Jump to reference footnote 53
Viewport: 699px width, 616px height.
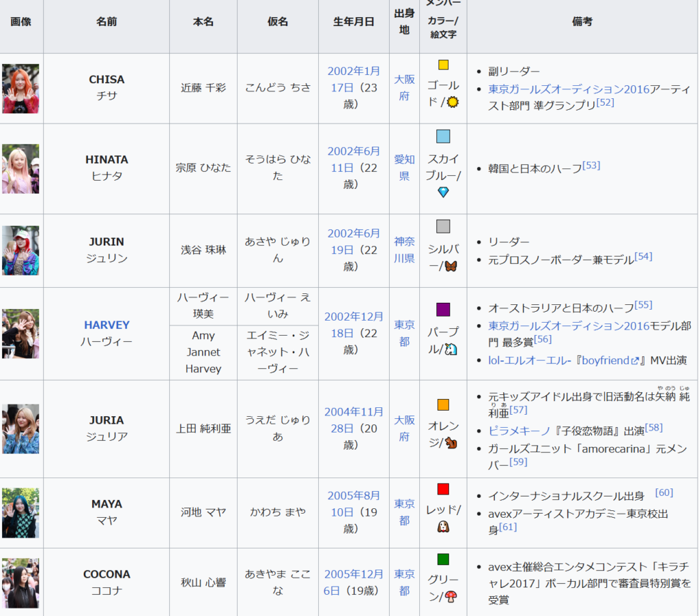[591, 166]
